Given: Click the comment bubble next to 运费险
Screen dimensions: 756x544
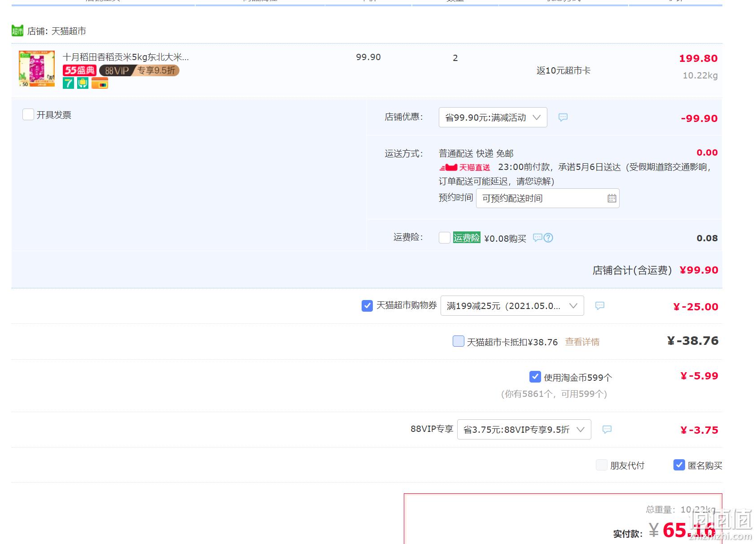Looking at the screenshot, I should click(x=538, y=238).
